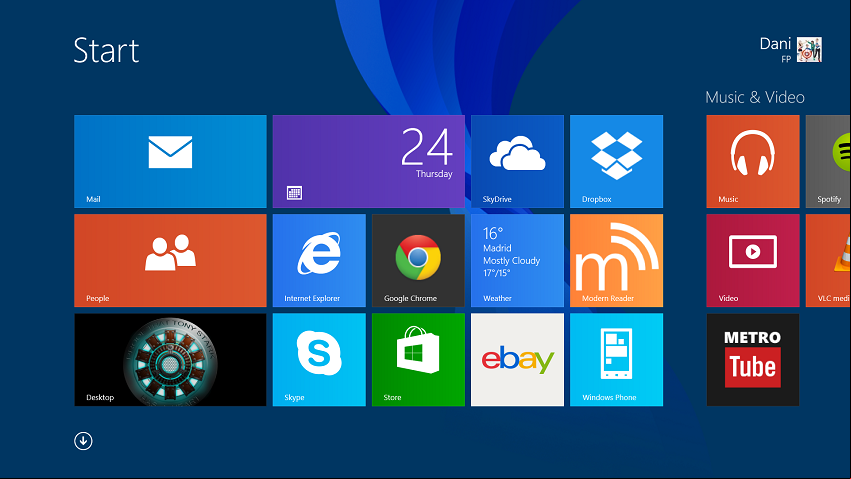Show all apps with the down arrow
This screenshot has width=851, height=479.
[x=83, y=441]
